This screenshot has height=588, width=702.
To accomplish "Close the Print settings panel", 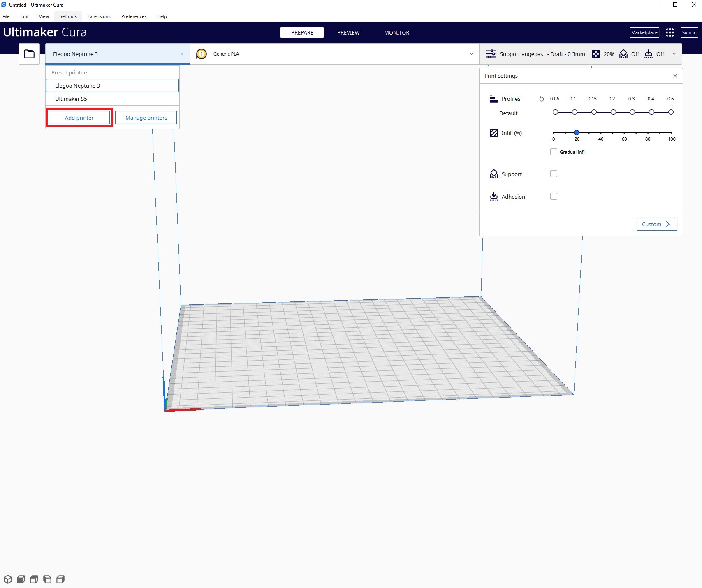I will (x=675, y=76).
